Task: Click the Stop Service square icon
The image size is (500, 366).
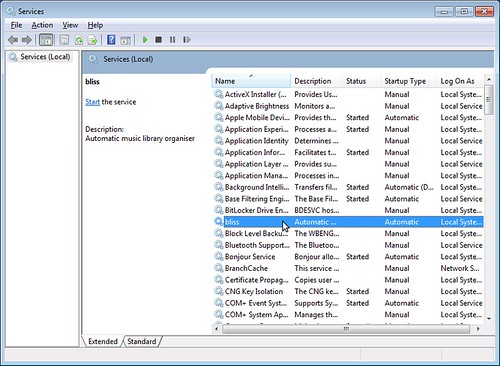Action: [x=159, y=40]
